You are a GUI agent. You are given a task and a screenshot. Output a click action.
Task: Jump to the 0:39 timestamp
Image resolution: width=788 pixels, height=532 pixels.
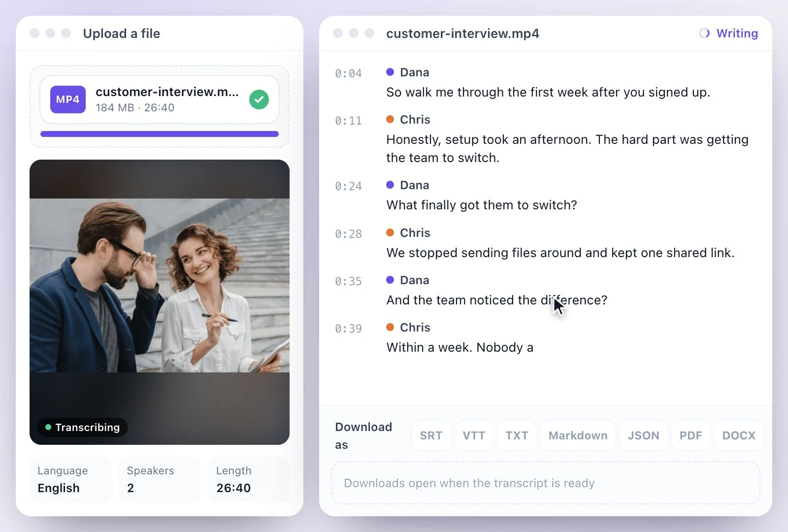[x=348, y=329]
